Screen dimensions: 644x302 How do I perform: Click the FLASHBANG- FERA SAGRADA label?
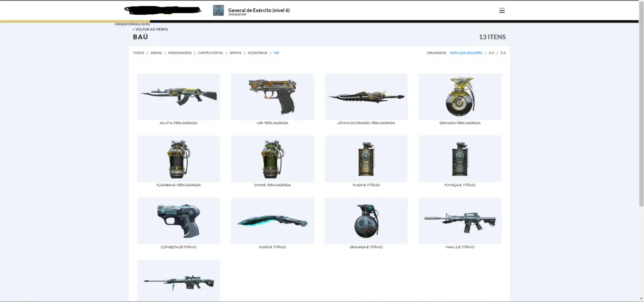pyautogui.click(x=178, y=185)
